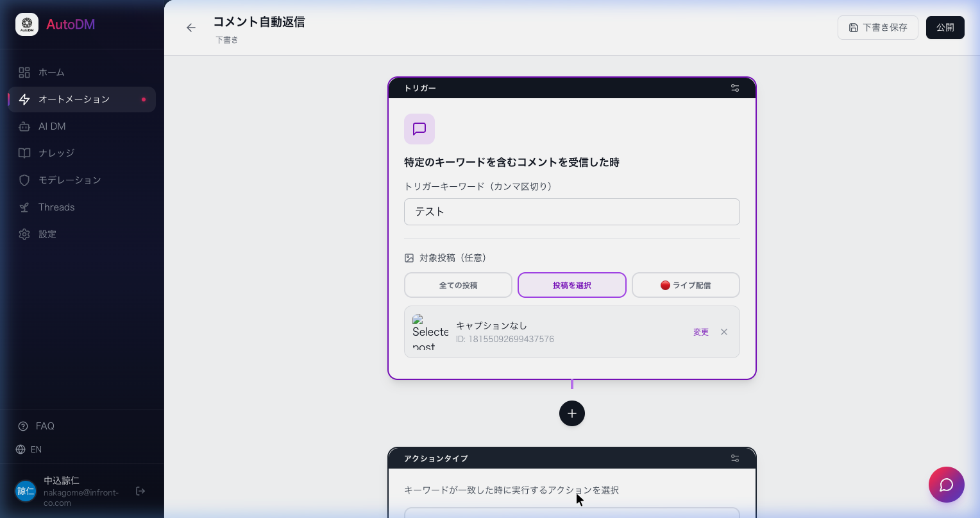Open ナレッジ via the book icon
The height and width of the screenshot is (518, 980).
point(24,153)
